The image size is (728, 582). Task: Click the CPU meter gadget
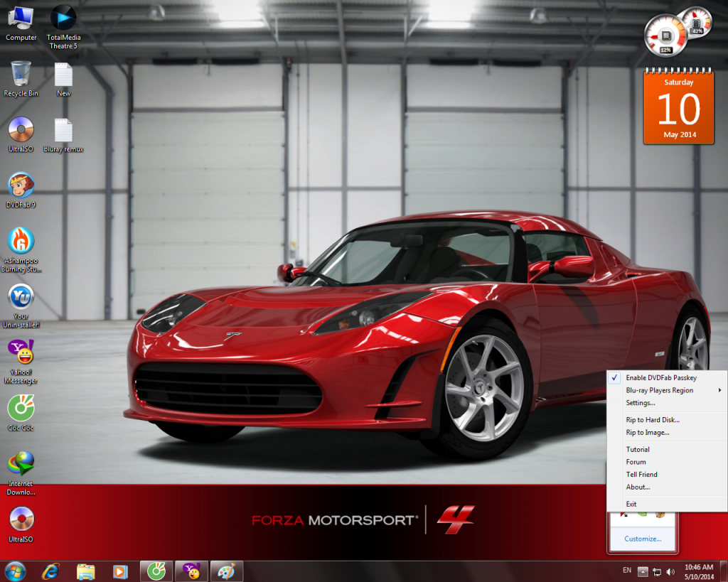point(666,36)
